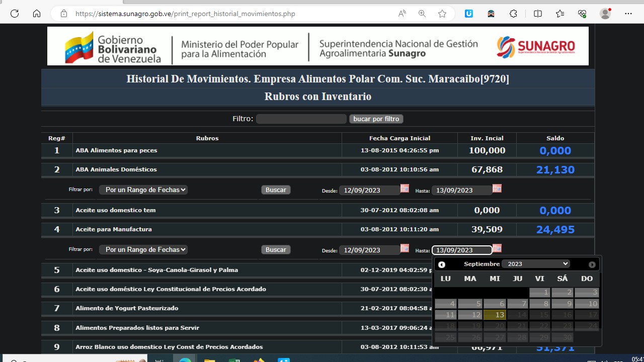Screen dimensions: 644x362
Task: Click 'Alimento de Yogurt Pasteurizado' row name
Action: tap(127, 308)
